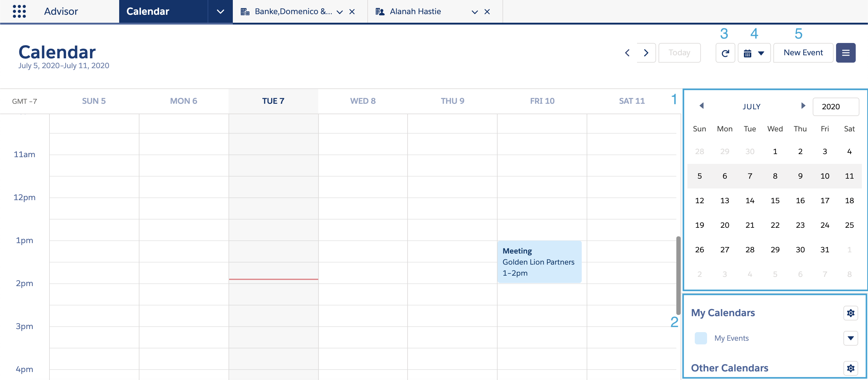Click the Advisor app name
Screen dimensions: 868x380
(61, 11)
